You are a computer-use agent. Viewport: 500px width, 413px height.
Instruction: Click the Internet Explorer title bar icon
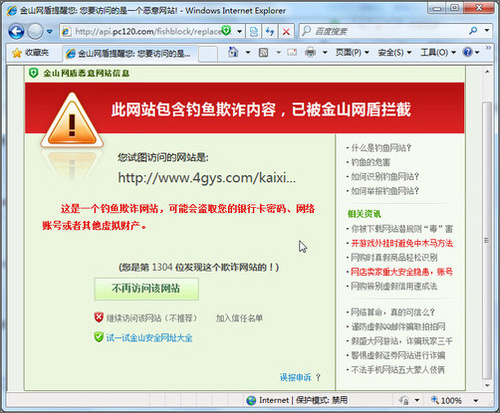12,11
